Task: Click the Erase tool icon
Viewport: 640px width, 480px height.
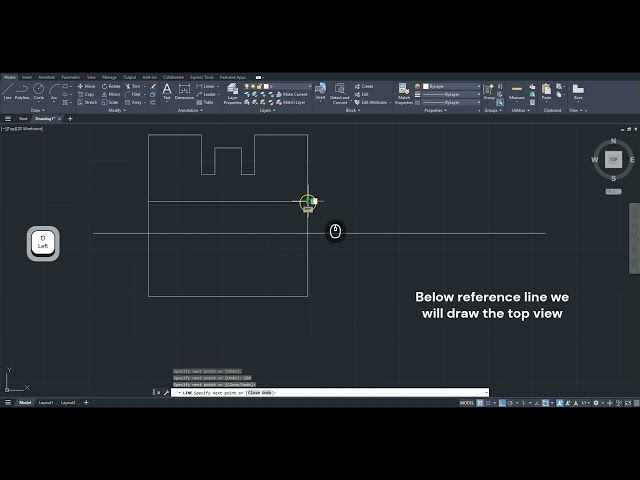Action: [x=153, y=86]
